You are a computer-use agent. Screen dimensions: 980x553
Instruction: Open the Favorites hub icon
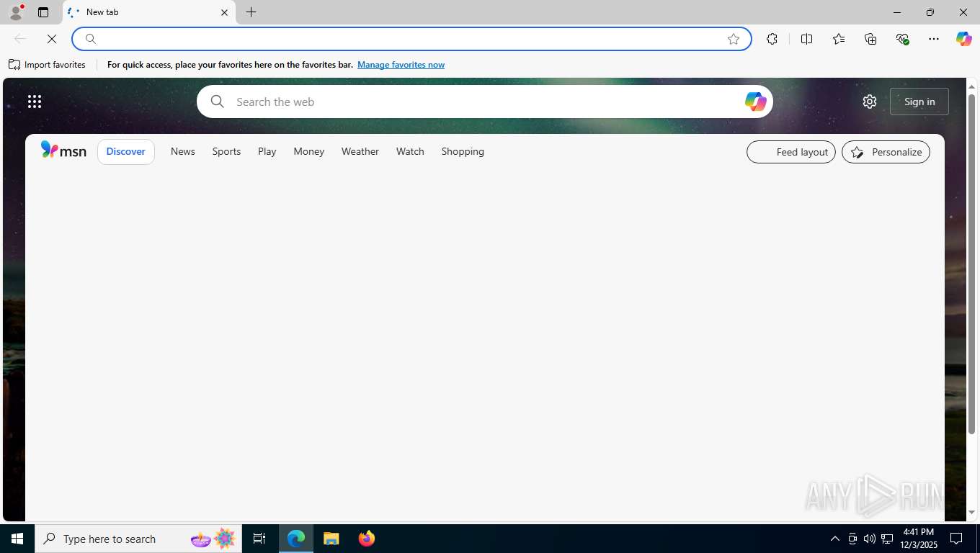pyautogui.click(x=839, y=39)
